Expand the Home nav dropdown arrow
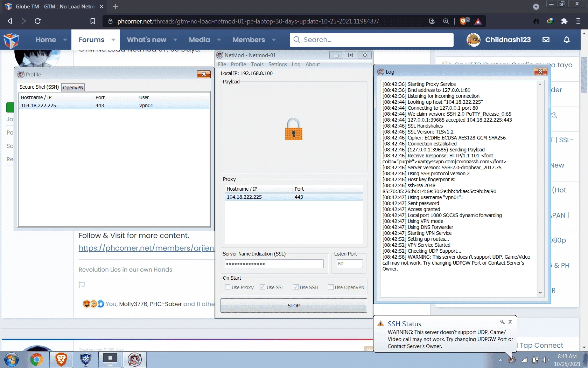This screenshot has height=368, width=588. pyautogui.click(x=65, y=40)
